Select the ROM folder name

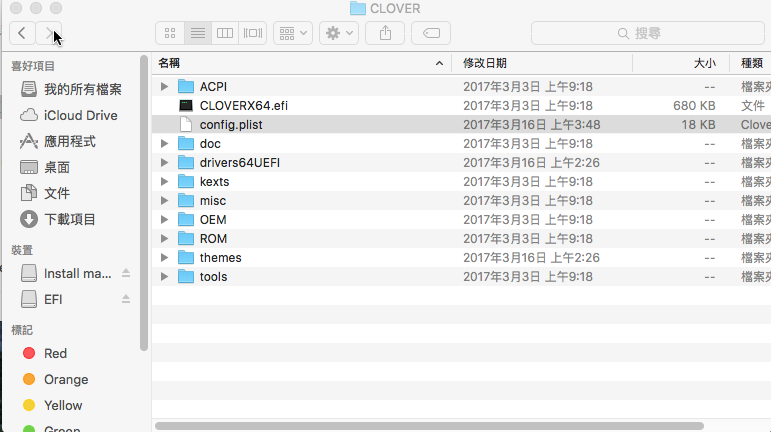[x=213, y=239]
